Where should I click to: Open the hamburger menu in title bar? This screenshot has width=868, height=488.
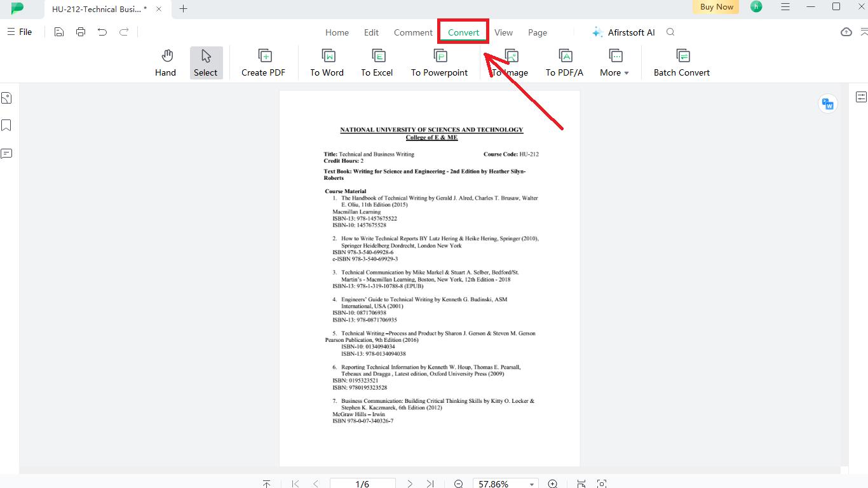tap(785, 7)
